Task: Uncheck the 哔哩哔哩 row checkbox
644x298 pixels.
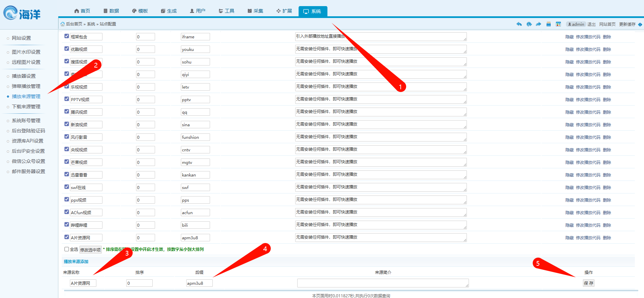Action: [67, 224]
